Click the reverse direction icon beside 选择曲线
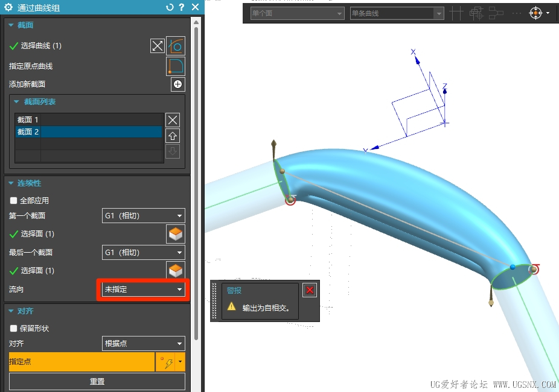This screenshot has width=559, height=392. [157, 46]
